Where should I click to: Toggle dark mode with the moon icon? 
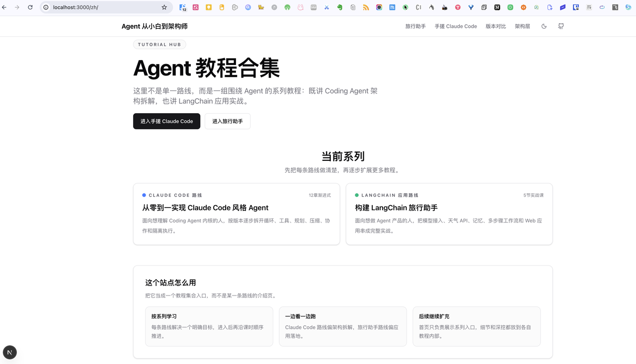544,26
